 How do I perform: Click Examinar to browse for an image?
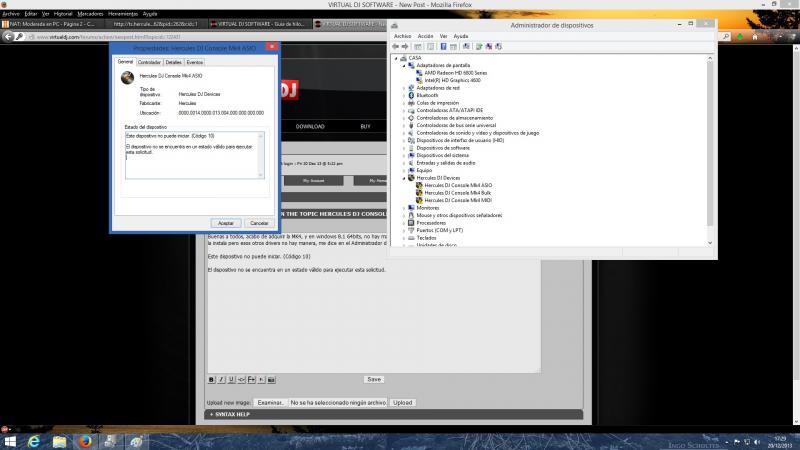pyautogui.click(x=270, y=403)
